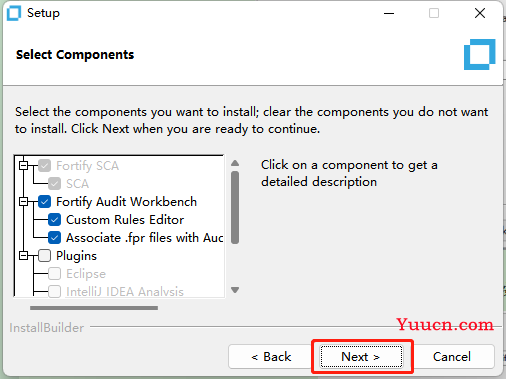Go to Next step
This screenshot has width=506, height=379.
coord(361,357)
